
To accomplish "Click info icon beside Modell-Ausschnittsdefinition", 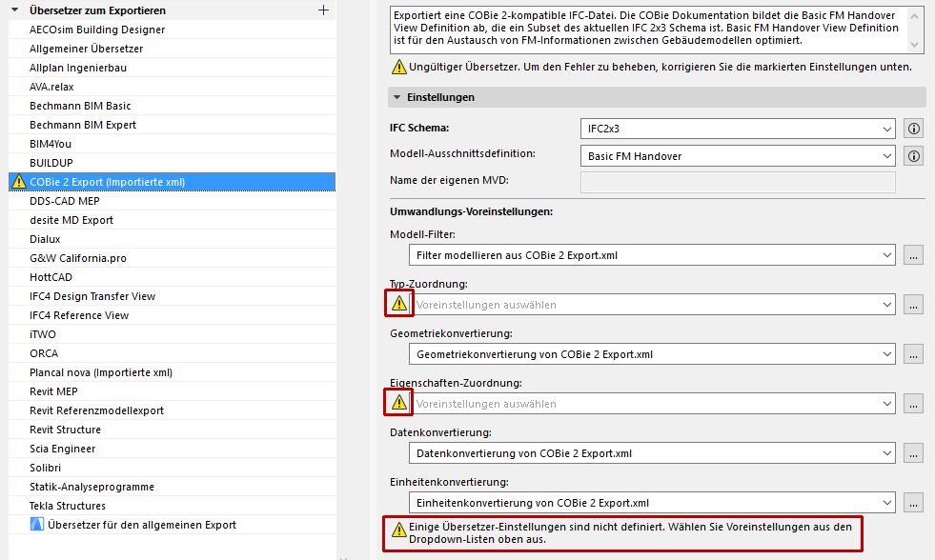I will point(912,155).
